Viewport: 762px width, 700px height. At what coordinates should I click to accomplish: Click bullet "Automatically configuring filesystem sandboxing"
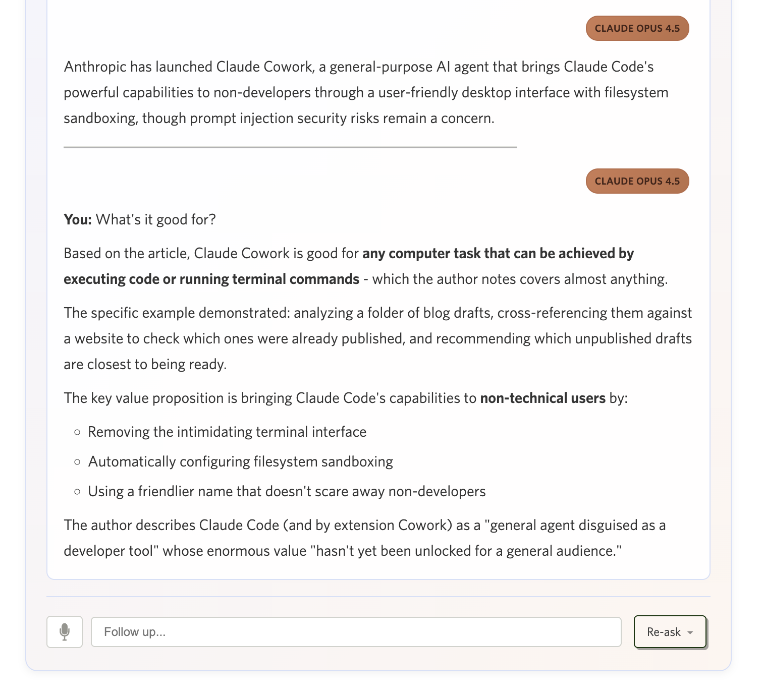pos(240,461)
